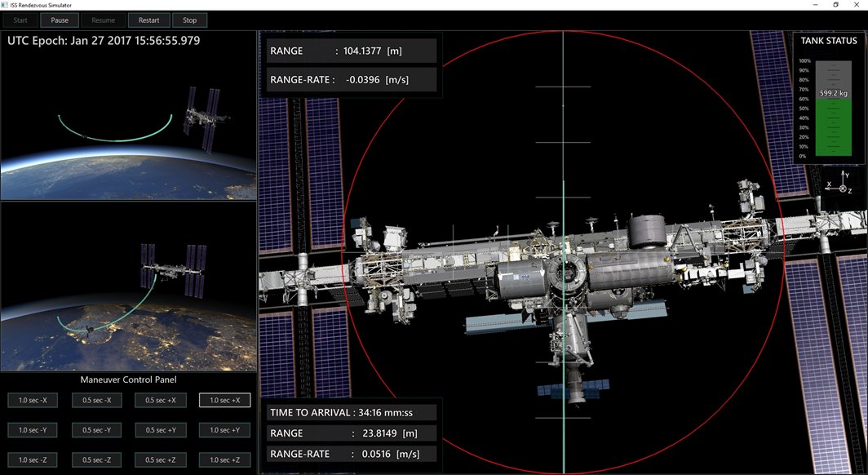The width and height of the screenshot is (868, 475).
Task: Click the TIME TO ARRIVAL 34:16 readout
Action: pos(352,412)
